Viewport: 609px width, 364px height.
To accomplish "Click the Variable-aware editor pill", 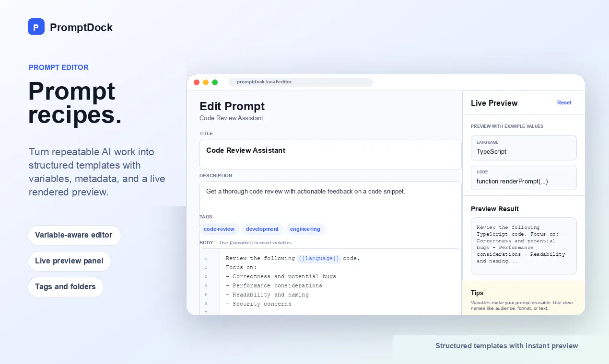I will pos(74,235).
